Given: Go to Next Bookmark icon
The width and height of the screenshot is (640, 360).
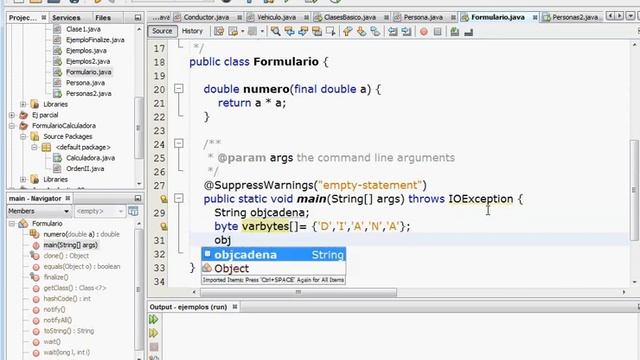Looking at the screenshot, I should (x=361, y=31).
